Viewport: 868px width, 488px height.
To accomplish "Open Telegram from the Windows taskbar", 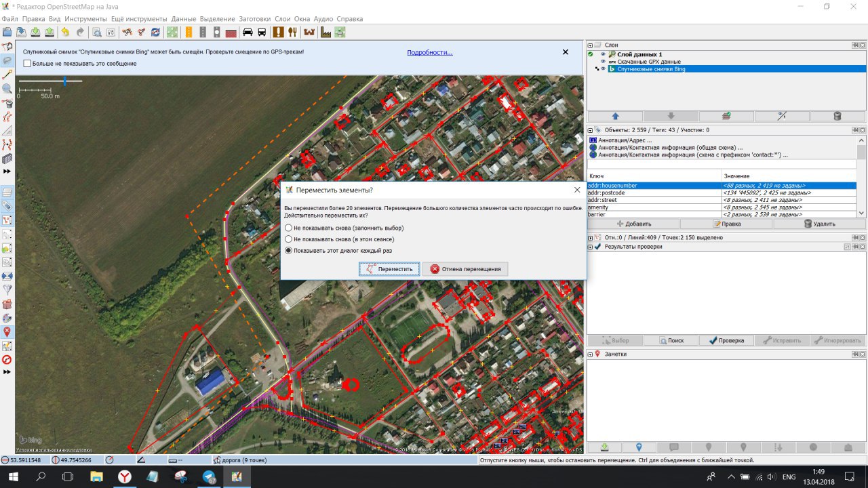I will tap(209, 476).
